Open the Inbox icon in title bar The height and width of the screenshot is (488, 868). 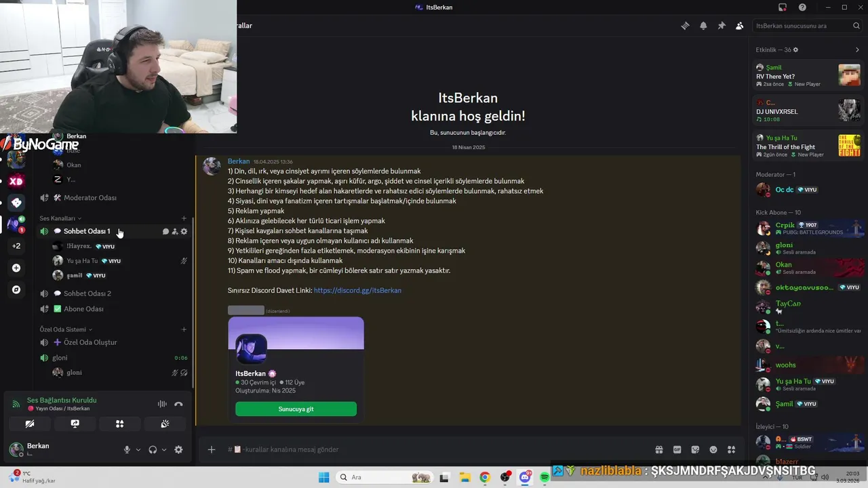coord(783,7)
